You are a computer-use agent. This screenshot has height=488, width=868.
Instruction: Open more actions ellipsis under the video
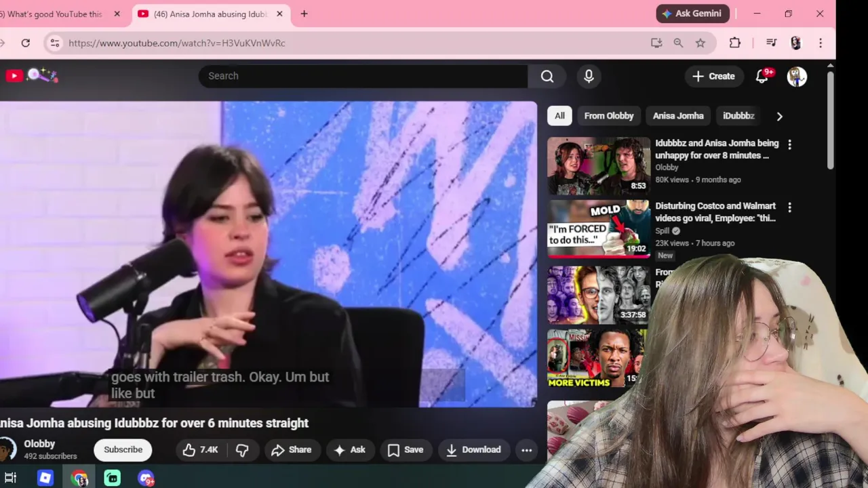526,450
